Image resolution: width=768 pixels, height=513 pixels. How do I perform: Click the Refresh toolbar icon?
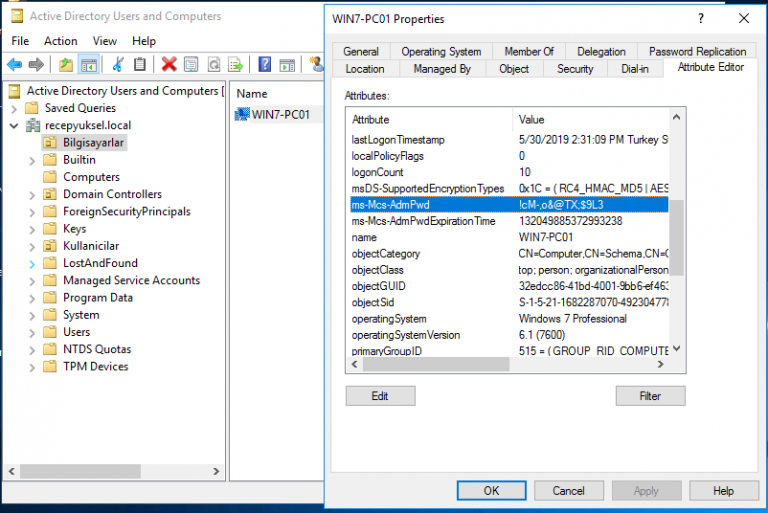(214, 64)
